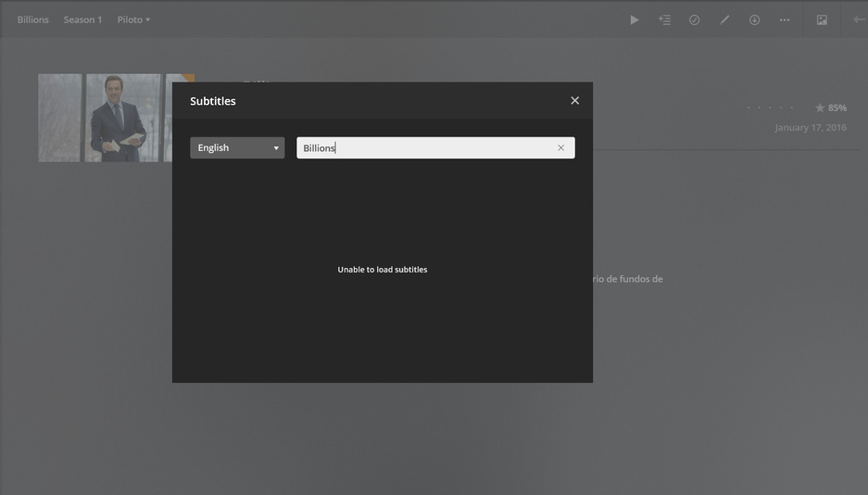Viewport: 868px width, 495px height.
Task: Click the artwork image icon
Action: [x=822, y=20]
